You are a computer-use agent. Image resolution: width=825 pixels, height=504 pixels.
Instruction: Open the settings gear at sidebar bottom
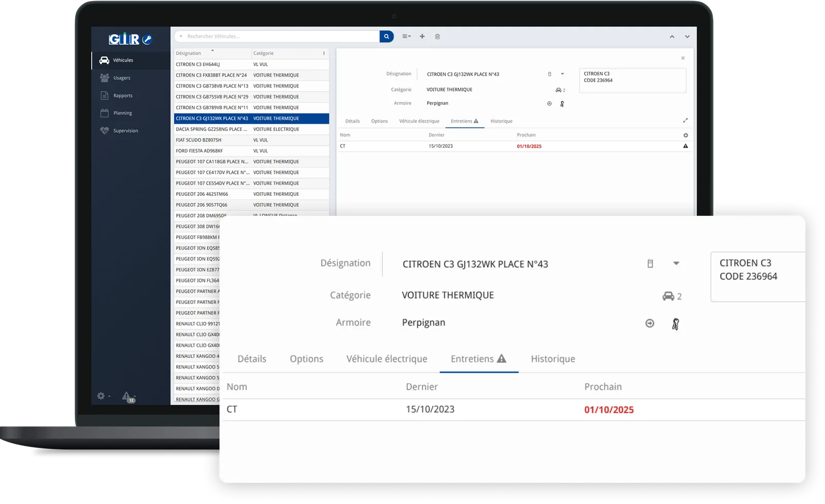click(101, 395)
